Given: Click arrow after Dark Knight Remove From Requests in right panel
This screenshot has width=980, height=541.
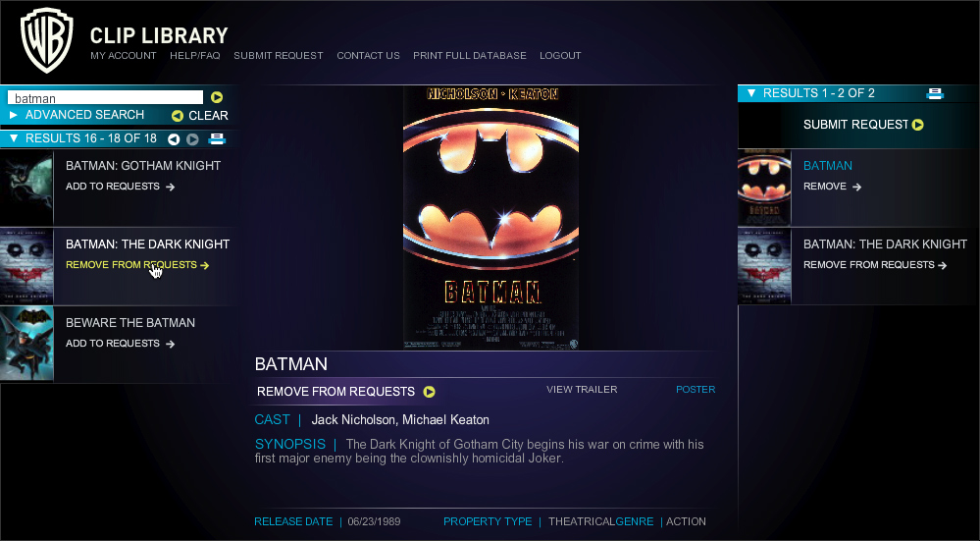Looking at the screenshot, I should [x=942, y=265].
